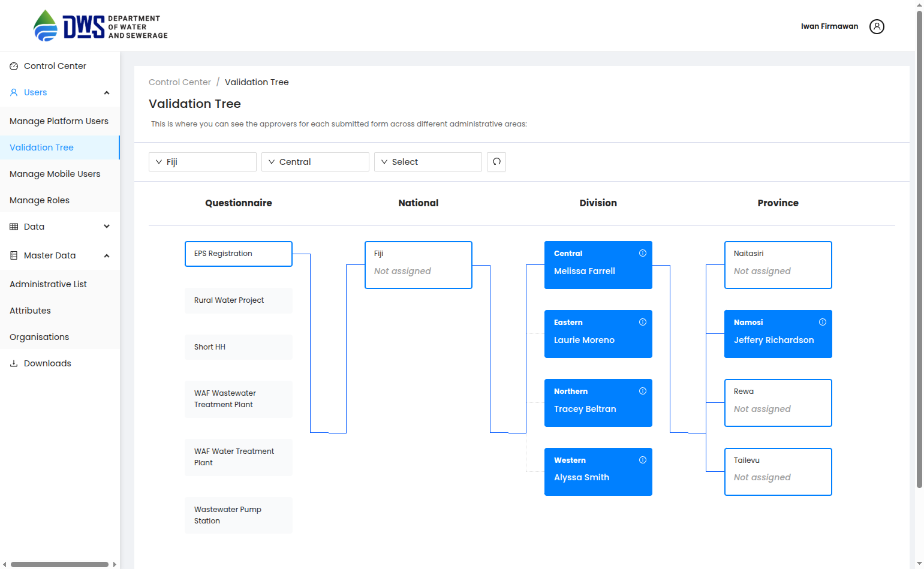Open the empty Select dropdown
924x569 pixels.
(428, 162)
